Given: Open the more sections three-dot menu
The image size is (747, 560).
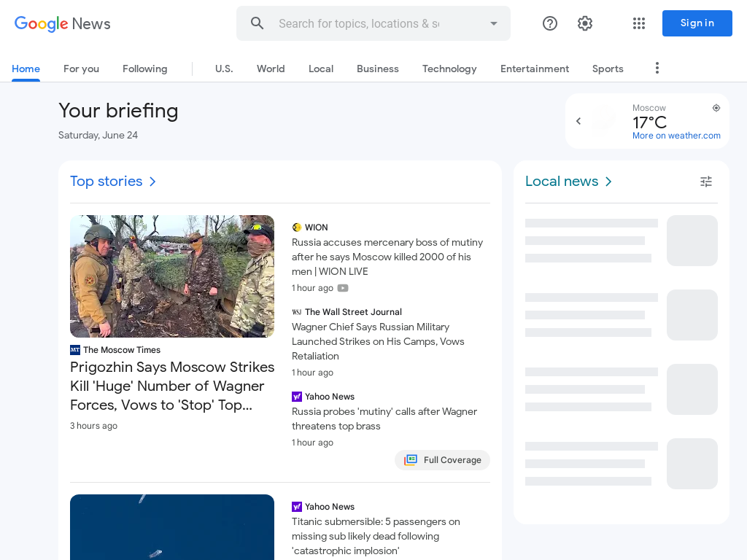Looking at the screenshot, I should tap(657, 68).
